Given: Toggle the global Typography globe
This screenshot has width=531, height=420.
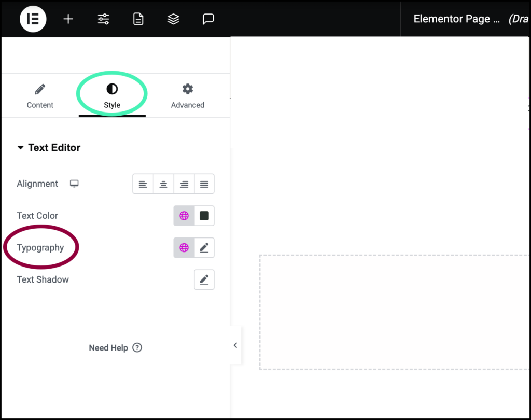Looking at the screenshot, I should 184,247.
